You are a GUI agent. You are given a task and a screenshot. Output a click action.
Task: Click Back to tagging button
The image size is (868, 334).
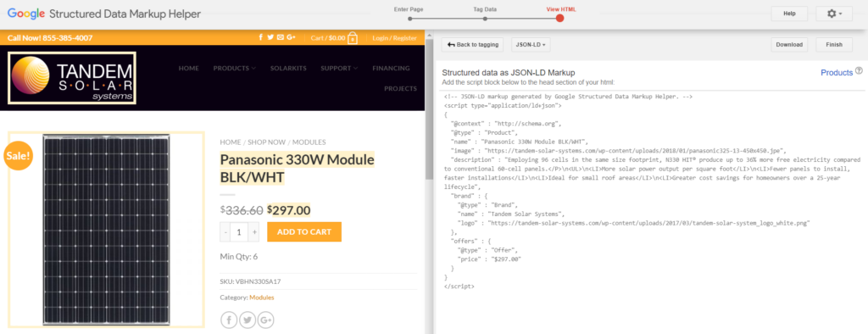tap(472, 45)
